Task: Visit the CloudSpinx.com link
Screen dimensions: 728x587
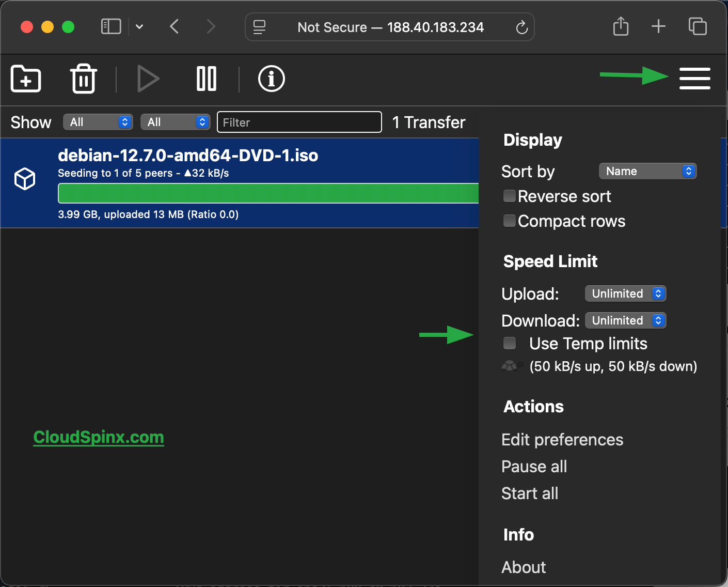Action: 98,437
